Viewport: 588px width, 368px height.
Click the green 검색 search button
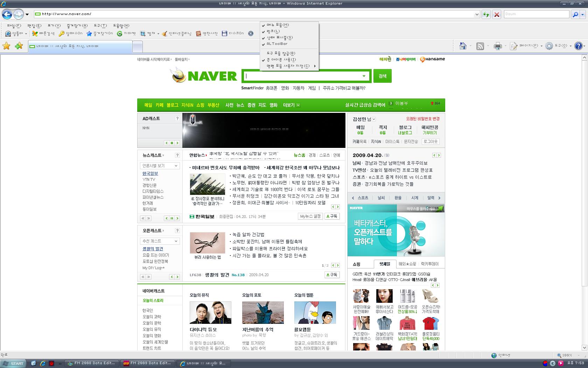[x=383, y=76]
